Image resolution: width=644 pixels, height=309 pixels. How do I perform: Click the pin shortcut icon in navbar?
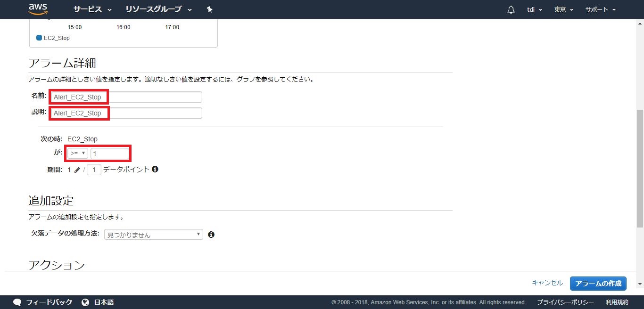(210, 9)
